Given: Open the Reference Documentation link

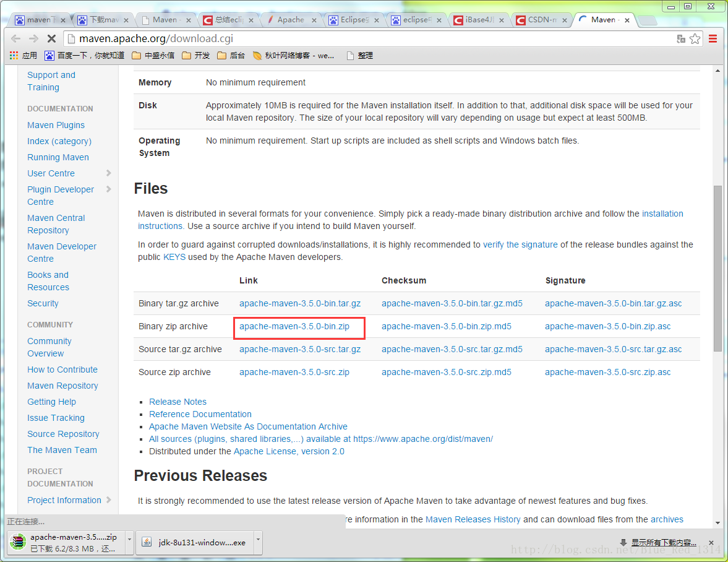Looking at the screenshot, I should (200, 414).
